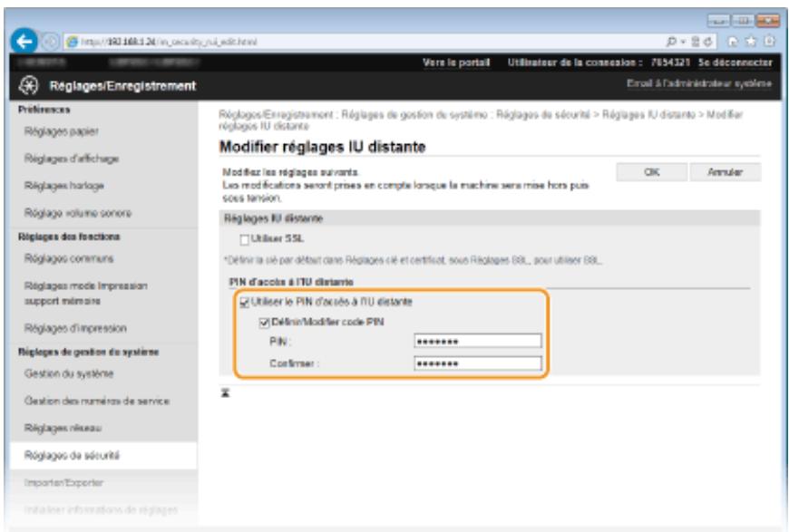
Task: Click the Préférences sidebar heading
Action: click(x=44, y=110)
